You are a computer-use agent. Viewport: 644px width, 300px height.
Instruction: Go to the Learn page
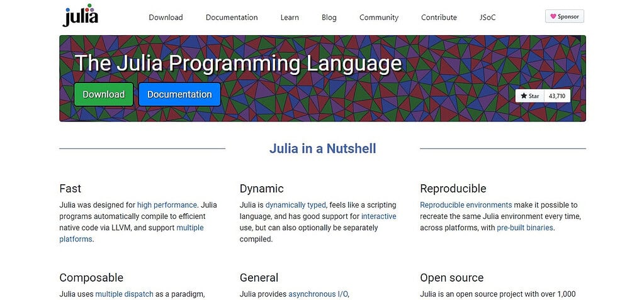click(x=290, y=17)
